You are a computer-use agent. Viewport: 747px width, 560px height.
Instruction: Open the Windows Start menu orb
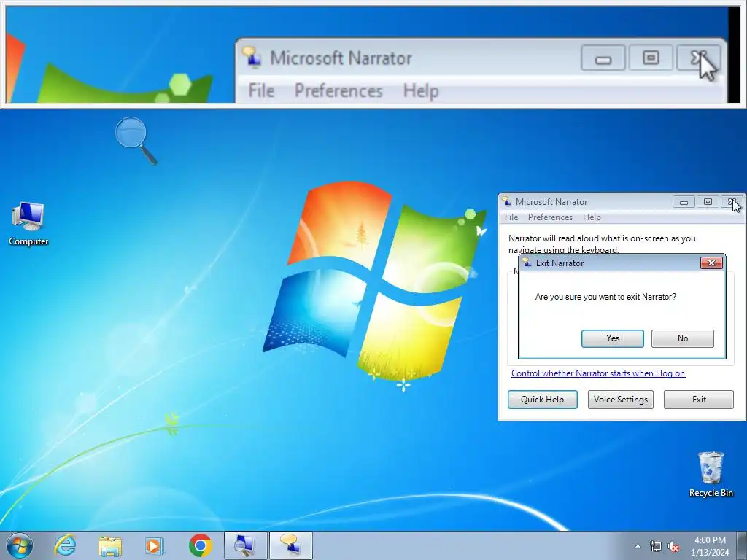point(20,545)
